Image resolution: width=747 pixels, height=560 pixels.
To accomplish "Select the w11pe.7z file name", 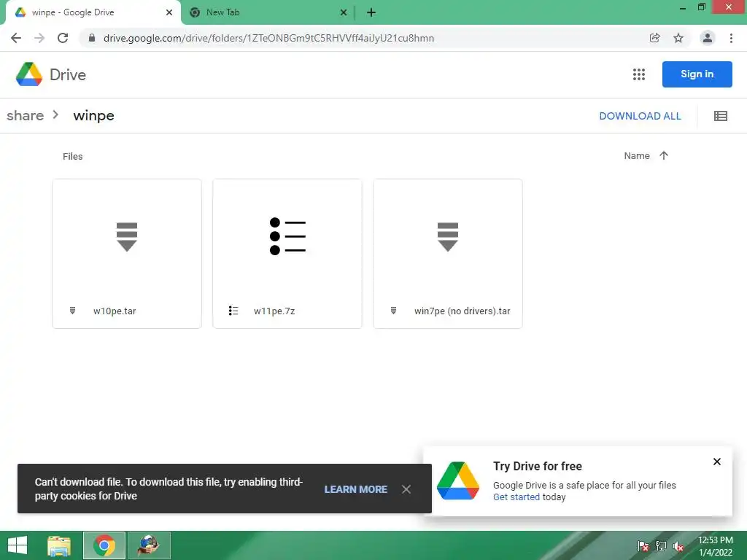I will point(274,311).
